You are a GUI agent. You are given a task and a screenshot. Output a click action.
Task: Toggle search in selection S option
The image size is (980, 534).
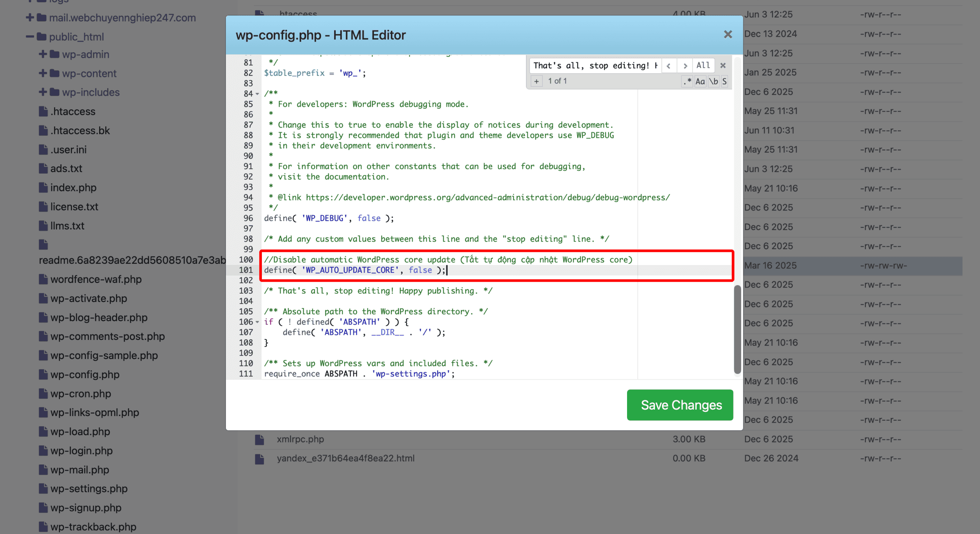pos(724,81)
